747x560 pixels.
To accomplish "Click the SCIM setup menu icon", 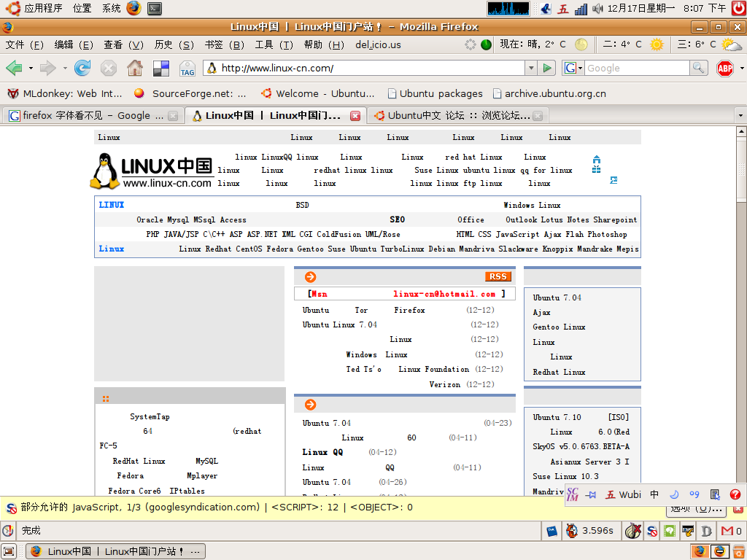I will point(715,494).
